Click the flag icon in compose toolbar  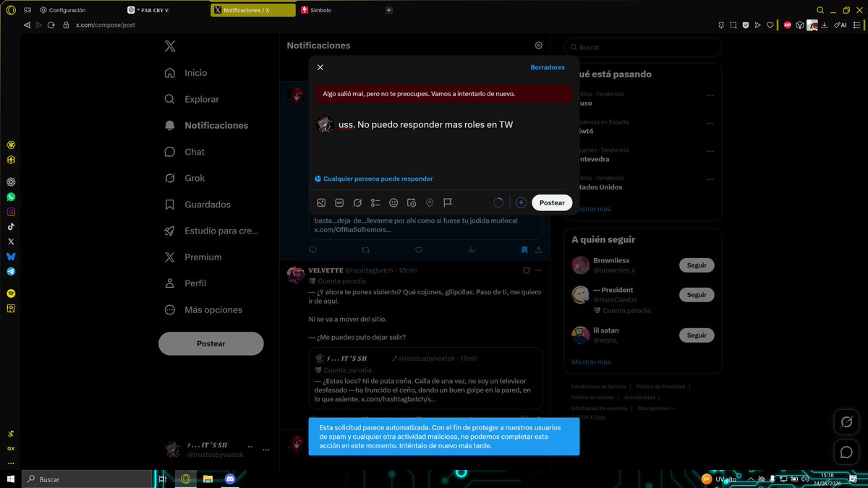(x=448, y=202)
